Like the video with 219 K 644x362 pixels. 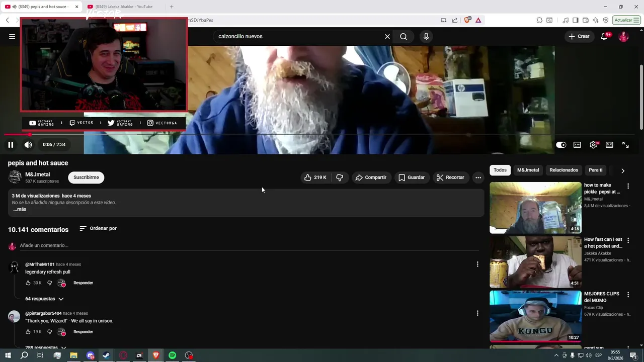pyautogui.click(x=315, y=177)
